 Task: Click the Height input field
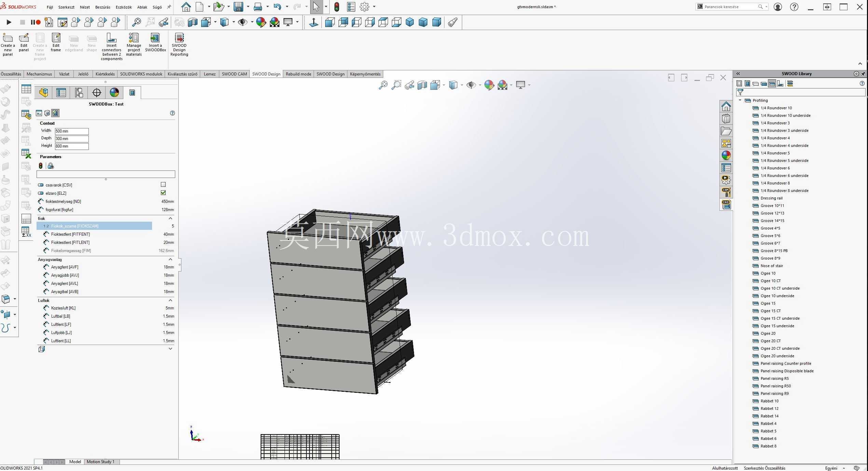[x=72, y=147]
